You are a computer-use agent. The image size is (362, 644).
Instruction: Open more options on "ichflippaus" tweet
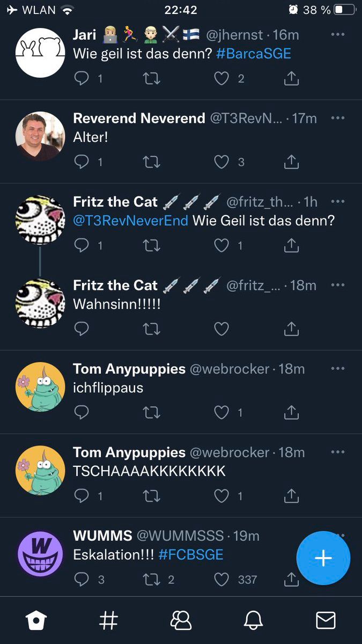click(337, 368)
